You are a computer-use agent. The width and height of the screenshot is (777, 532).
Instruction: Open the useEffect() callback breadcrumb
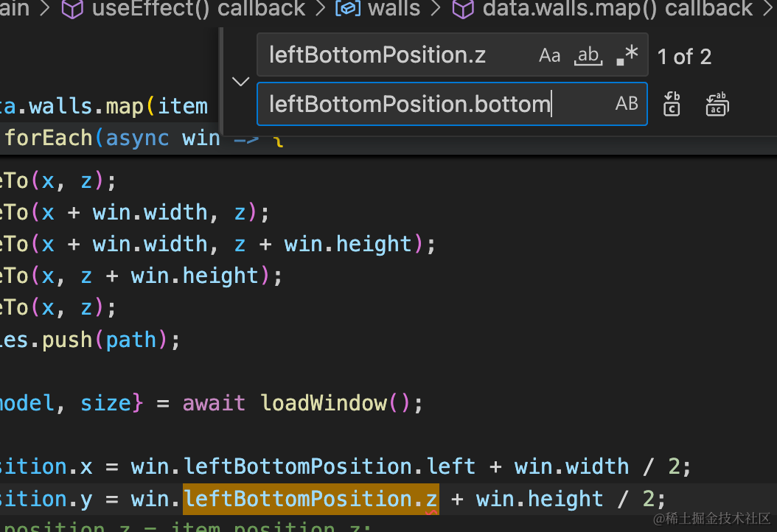click(x=199, y=8)
